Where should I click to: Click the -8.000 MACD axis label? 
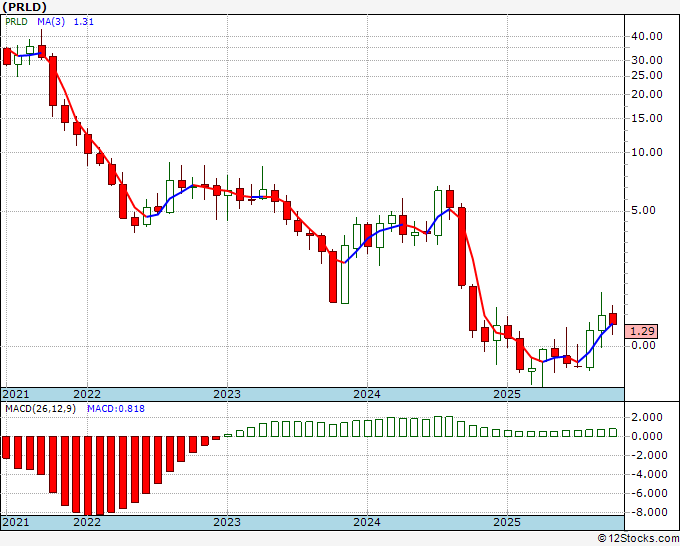coord(649,512)
